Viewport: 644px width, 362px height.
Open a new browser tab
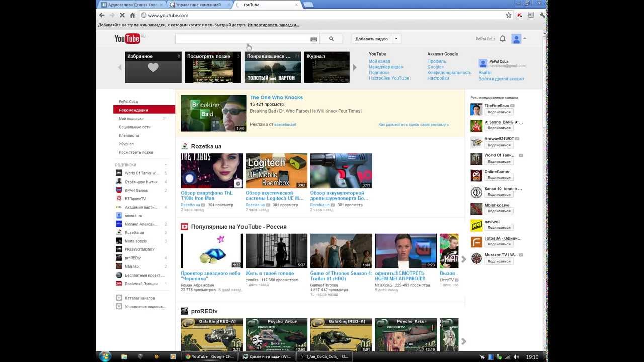coord(308,5)
